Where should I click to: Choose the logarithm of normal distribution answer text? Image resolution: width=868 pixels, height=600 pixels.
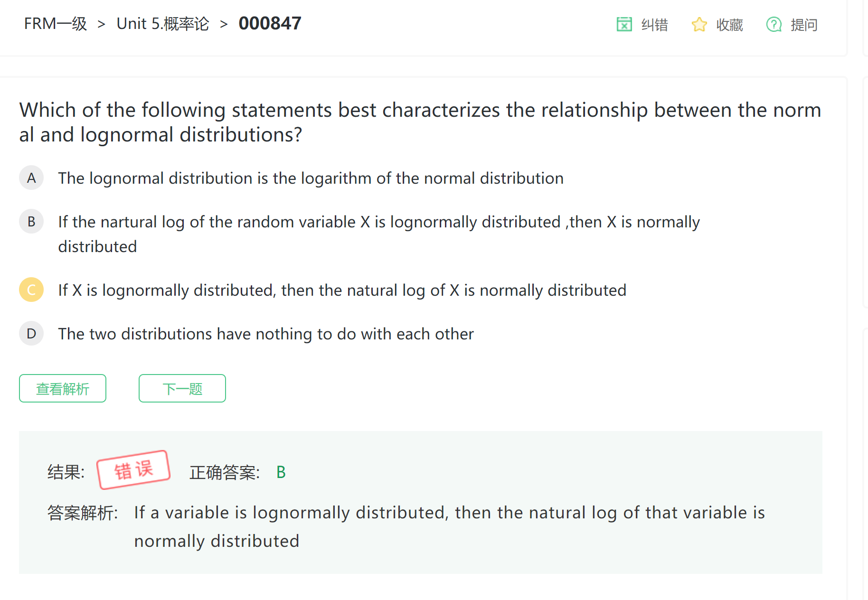click(311, 178)
